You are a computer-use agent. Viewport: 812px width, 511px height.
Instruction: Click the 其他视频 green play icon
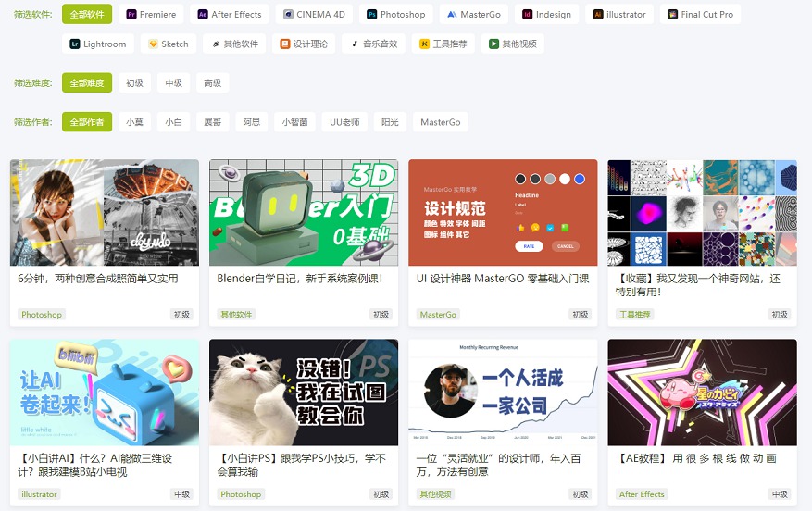494,44
